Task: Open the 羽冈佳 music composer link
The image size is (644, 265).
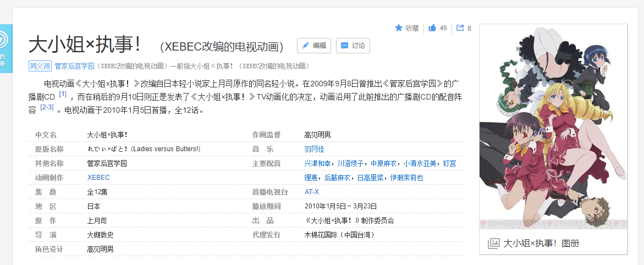Action: point(314,149)
